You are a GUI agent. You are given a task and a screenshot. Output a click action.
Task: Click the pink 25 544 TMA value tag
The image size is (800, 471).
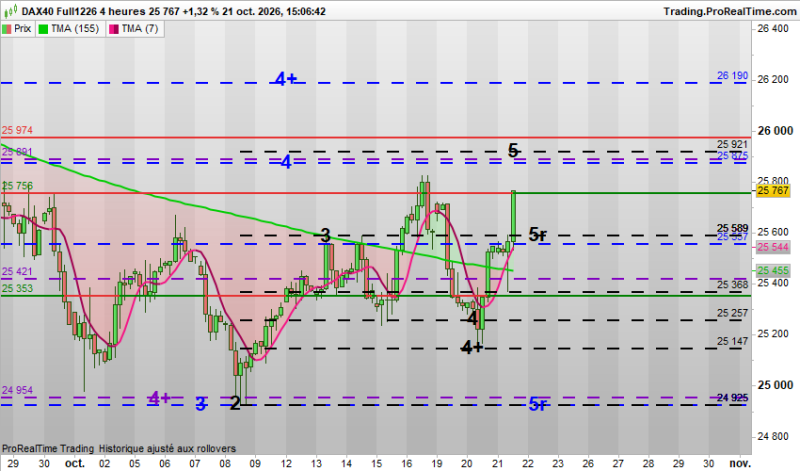pos(773,247)
